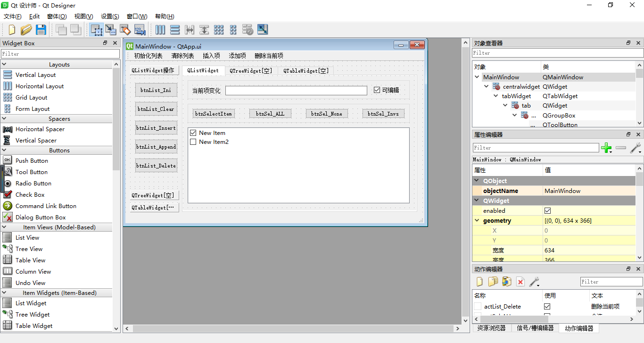Select the Edit Signals/Slots mode icon

pos(111,29)
